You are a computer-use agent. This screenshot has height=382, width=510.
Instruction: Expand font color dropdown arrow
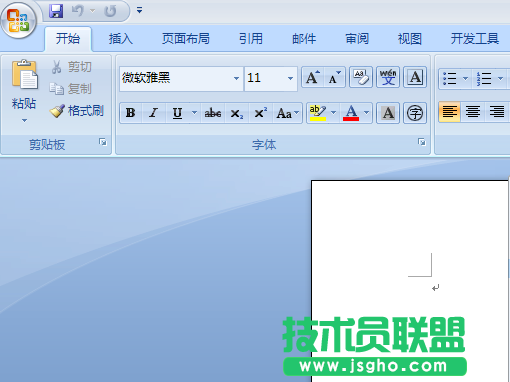[366, 113]
